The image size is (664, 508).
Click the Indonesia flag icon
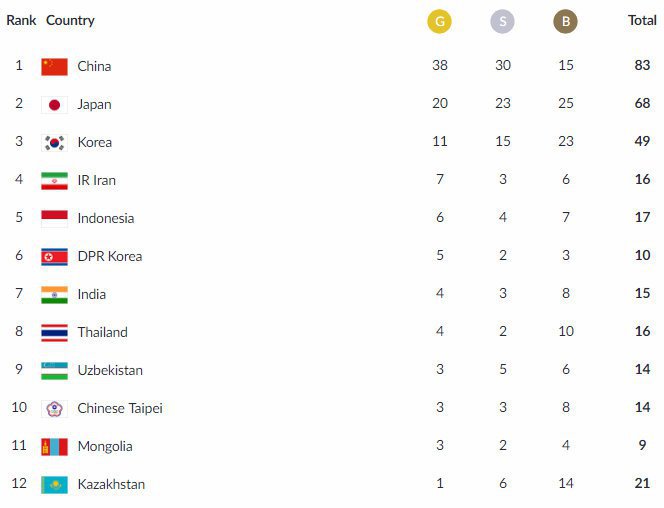[54, 219]
